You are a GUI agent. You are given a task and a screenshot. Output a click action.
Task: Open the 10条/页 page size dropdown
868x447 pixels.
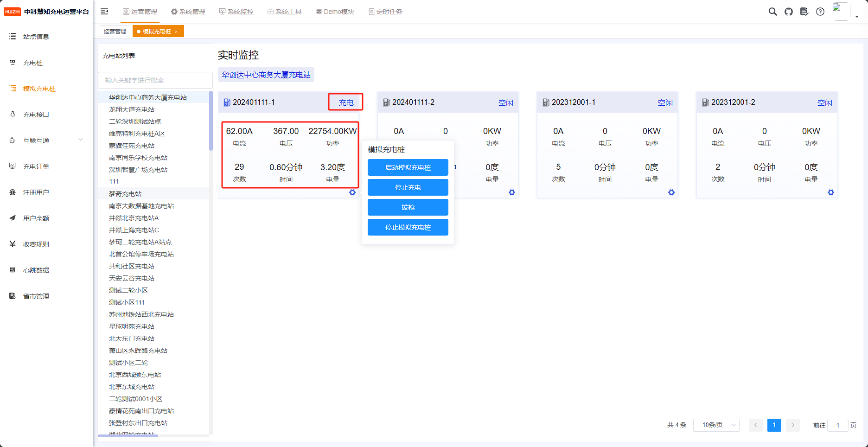click(716, 425)
